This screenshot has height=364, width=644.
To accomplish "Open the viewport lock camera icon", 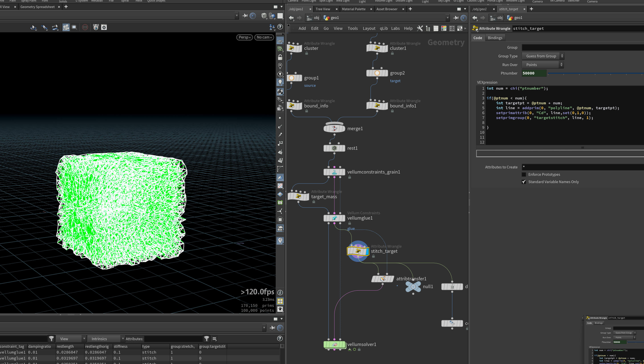I will pyautogui.click(x=280, y=57).
